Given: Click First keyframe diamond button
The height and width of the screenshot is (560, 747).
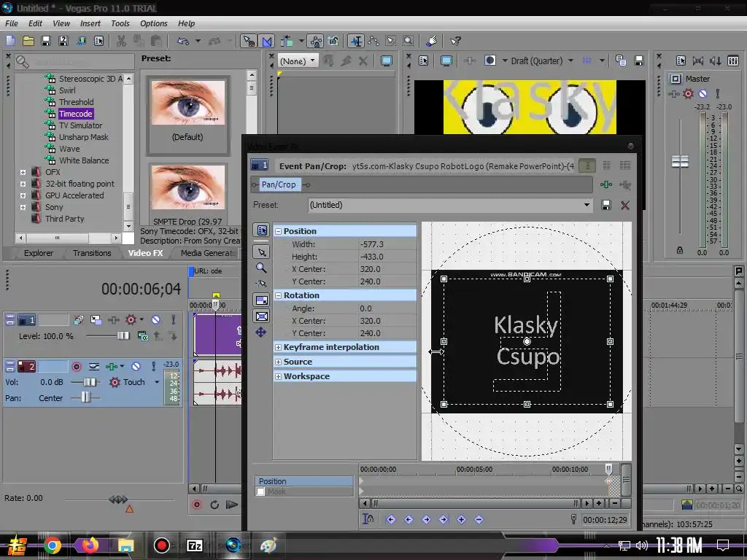Looking at the screenshot, I should [x=391, y=519].
